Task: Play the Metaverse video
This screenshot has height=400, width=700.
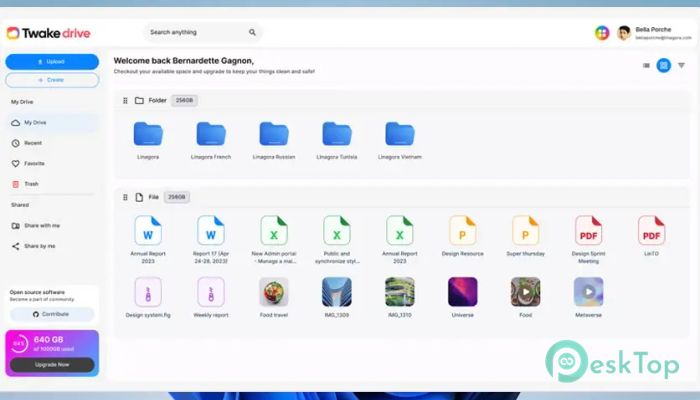Action: [588, 292]
